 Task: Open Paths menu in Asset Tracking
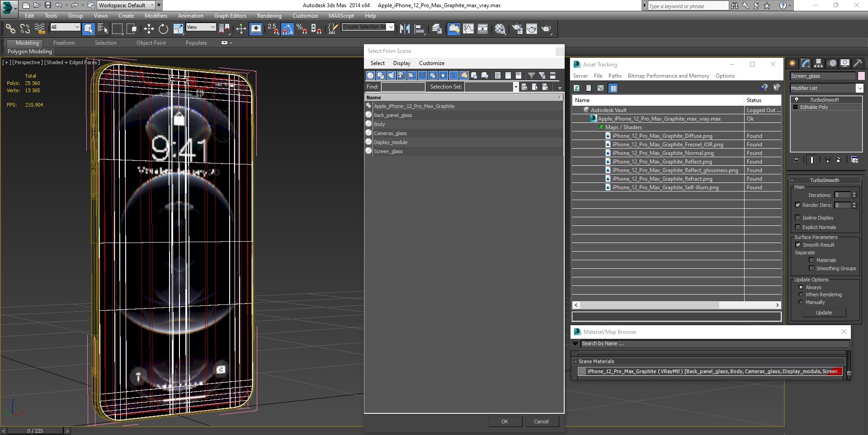[615, 76]
